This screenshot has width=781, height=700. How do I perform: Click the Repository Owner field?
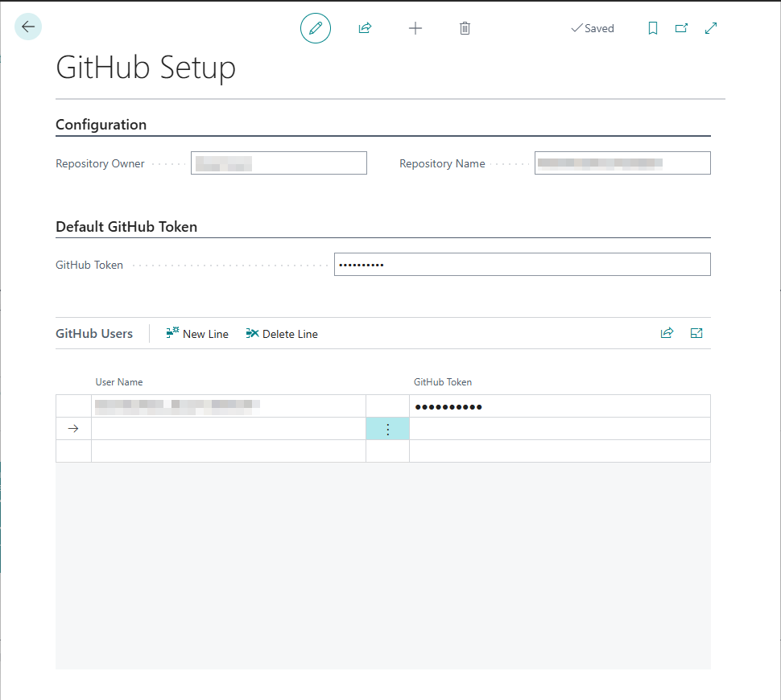coord(279,163)
